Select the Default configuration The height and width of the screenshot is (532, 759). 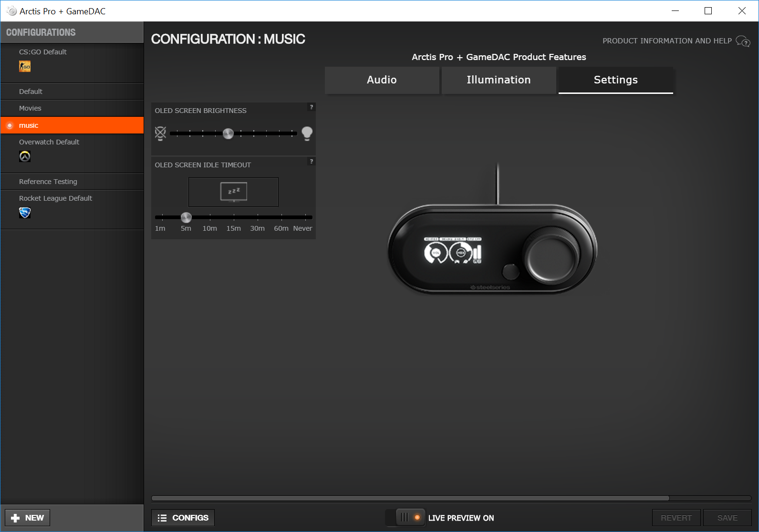click(x=72, y=92)
